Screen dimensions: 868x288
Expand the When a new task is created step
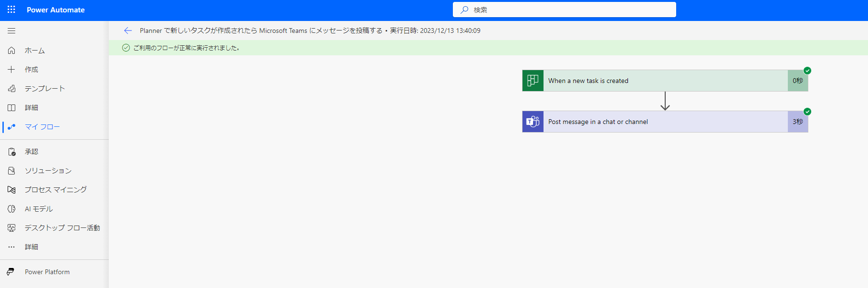(665, 81)
